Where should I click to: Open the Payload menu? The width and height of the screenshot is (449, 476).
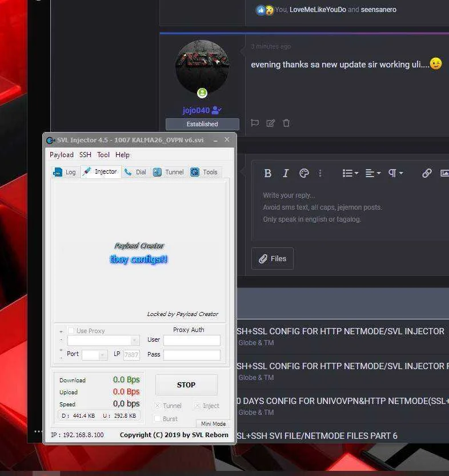(x=62, y=155)
